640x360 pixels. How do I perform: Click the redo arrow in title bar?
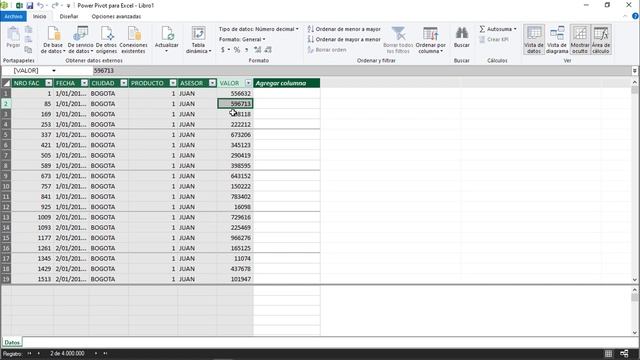point(55,5)
